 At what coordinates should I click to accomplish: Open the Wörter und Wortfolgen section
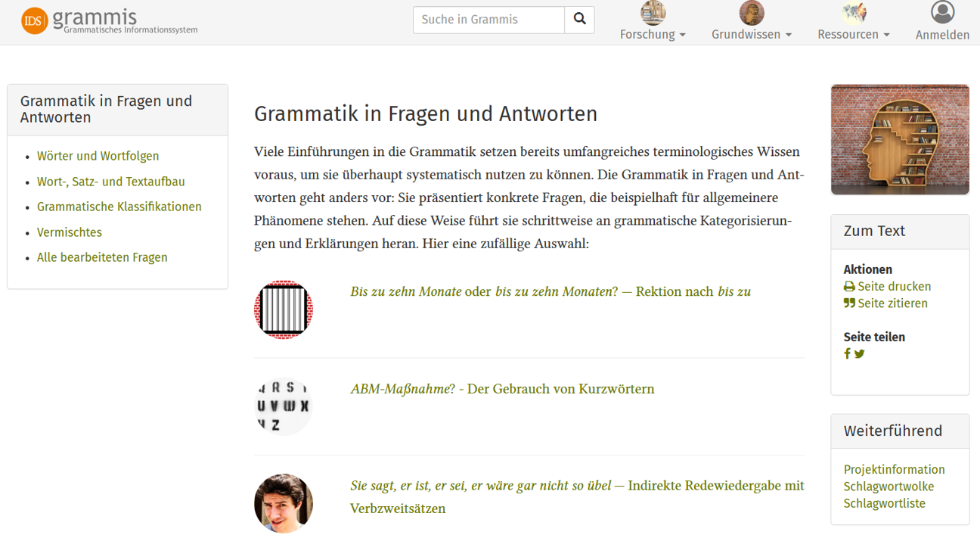coord(98,156)
